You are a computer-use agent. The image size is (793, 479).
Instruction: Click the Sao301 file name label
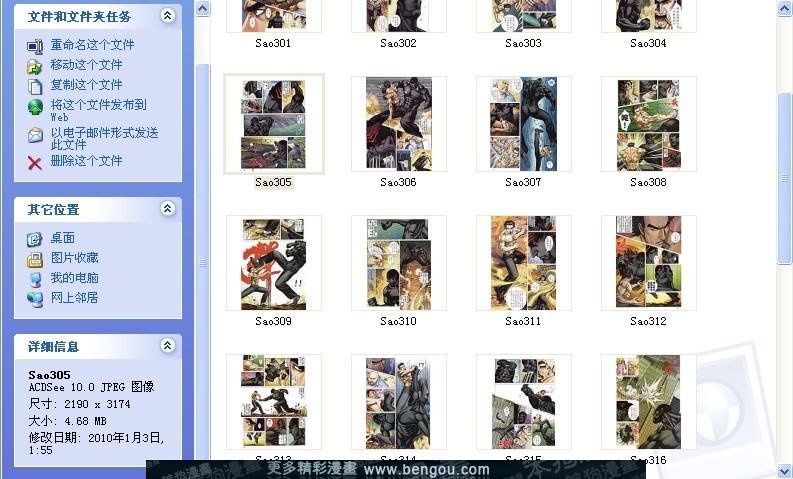pyautogui.click(x=273, y=43)
